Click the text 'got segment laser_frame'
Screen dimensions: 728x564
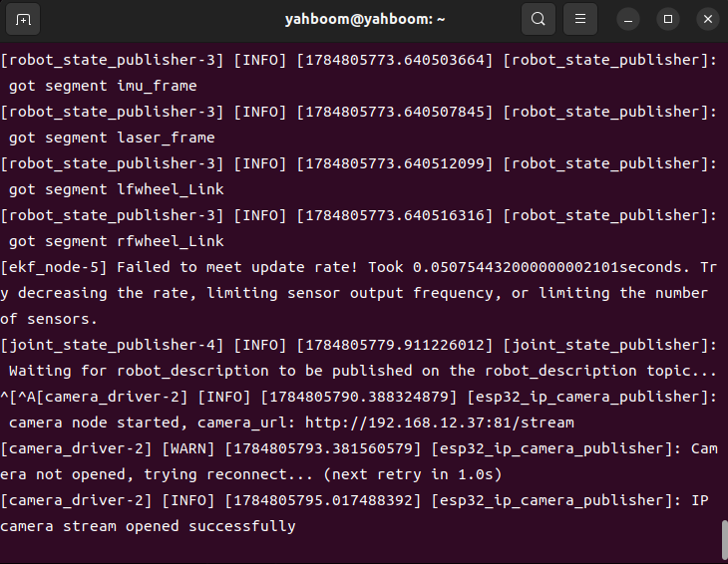(x=112, y=138)
